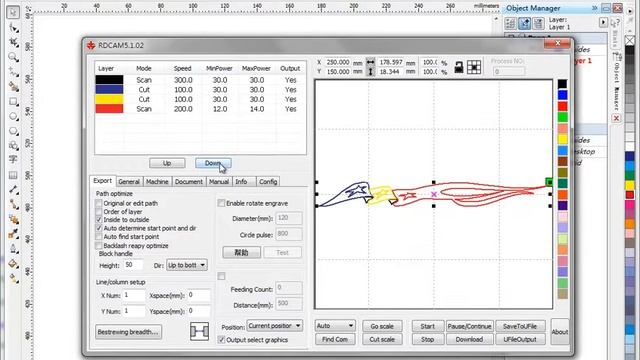The height and width of the screenshot is (360, 640).
Task: Select the Outline pen tool
Action: coord(13,249)
